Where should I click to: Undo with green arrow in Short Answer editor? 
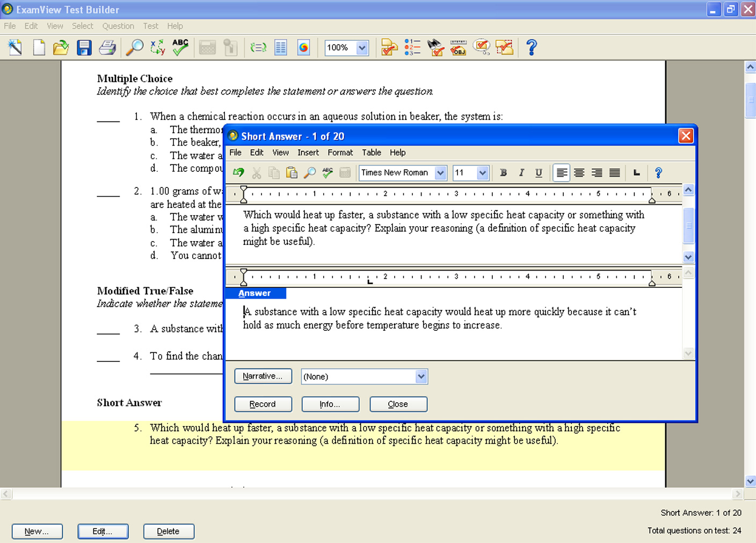(239, 172)
